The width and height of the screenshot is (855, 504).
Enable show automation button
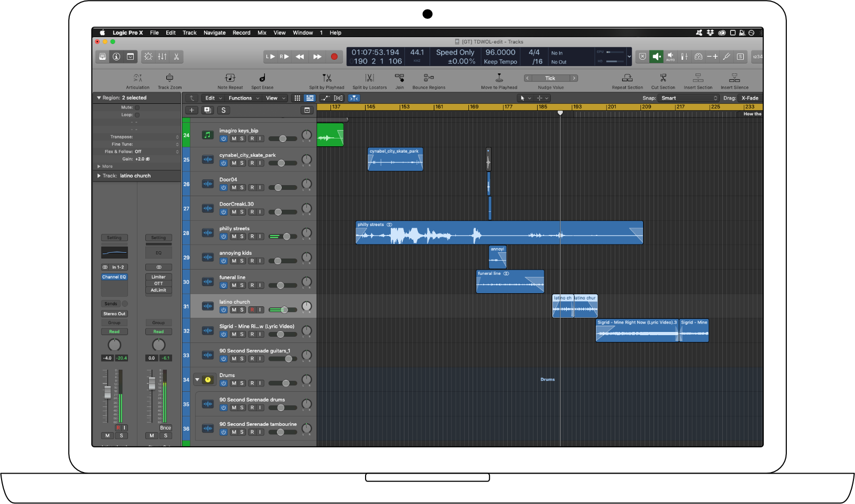click(326, 98)
